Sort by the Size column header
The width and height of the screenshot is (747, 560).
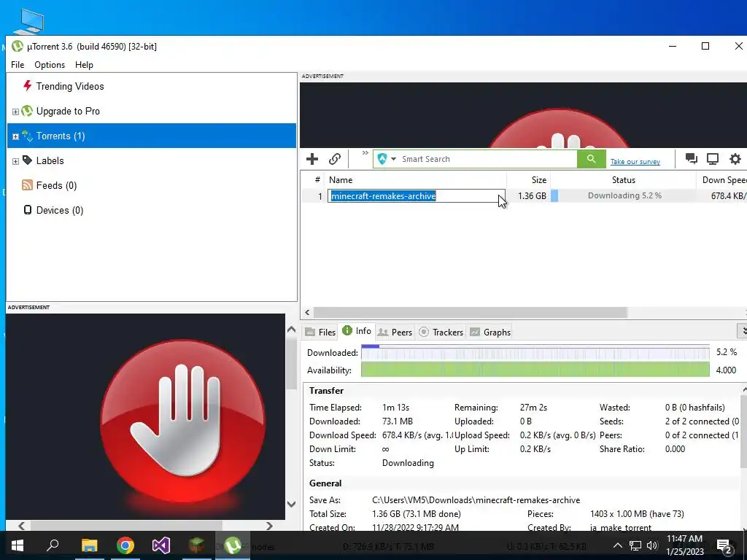point(529,180)
